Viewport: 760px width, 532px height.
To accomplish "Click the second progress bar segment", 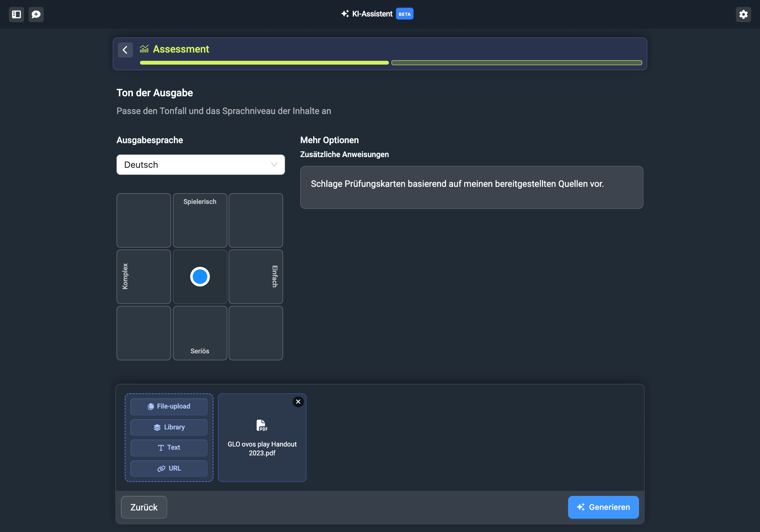I will coord(516,63).
